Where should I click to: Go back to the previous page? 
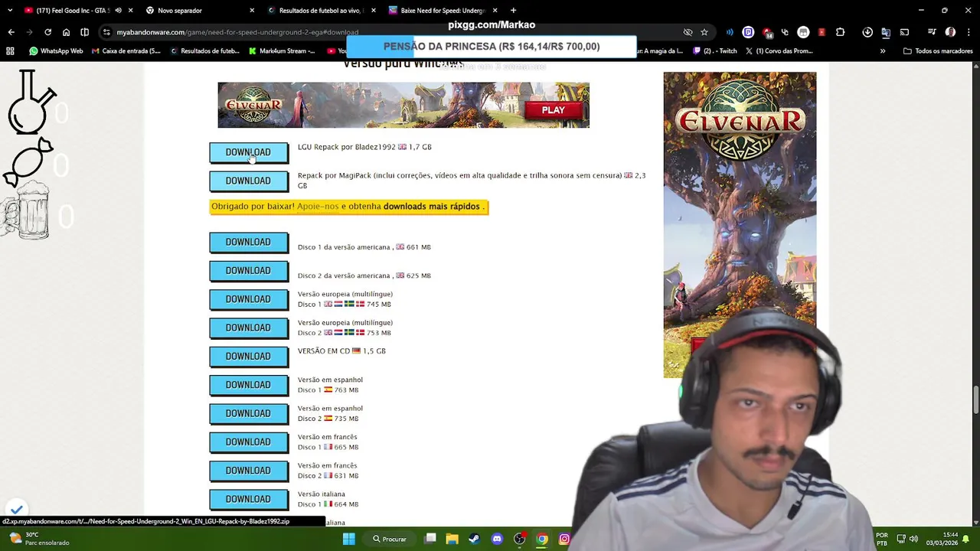(x=11, y=32)
